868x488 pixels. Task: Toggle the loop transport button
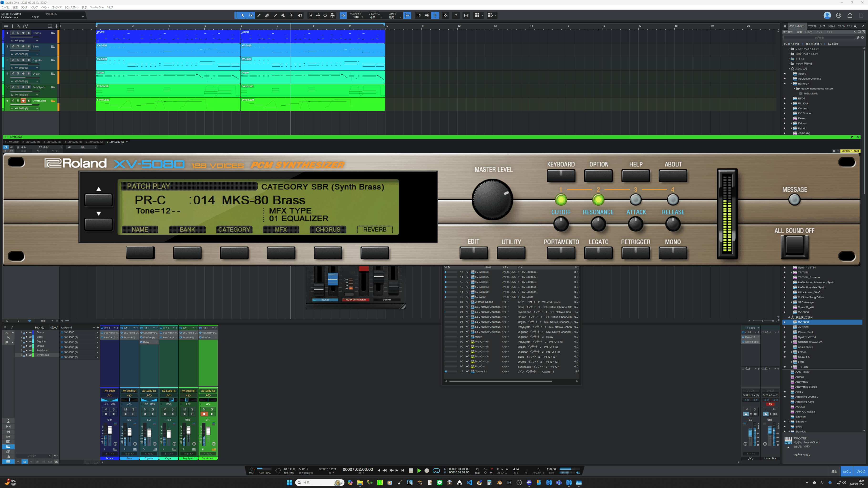(x=436, y=471)
